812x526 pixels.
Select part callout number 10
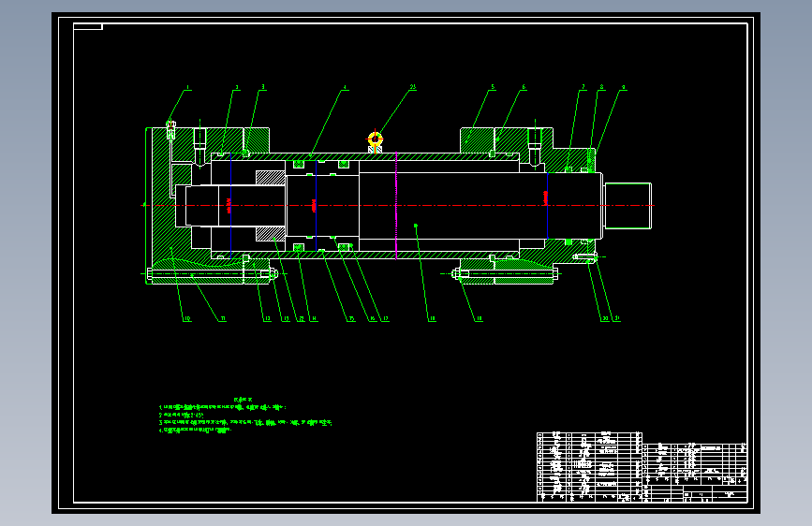pos(187,319)
